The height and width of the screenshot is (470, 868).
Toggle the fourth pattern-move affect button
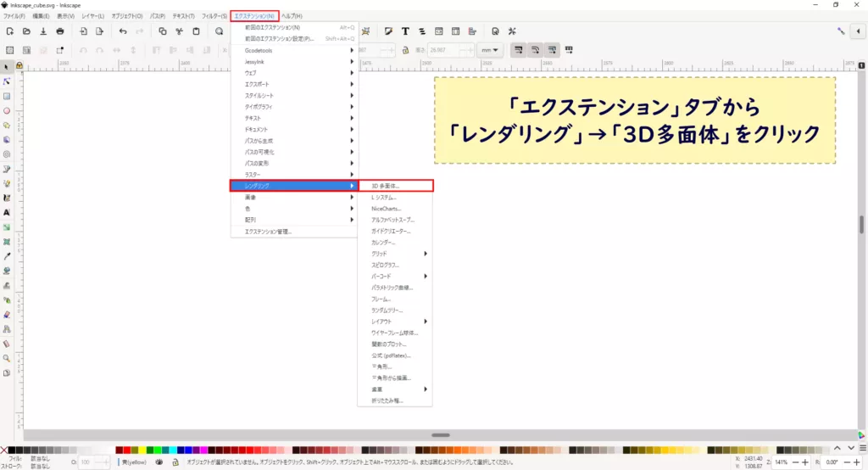[569, 50]
